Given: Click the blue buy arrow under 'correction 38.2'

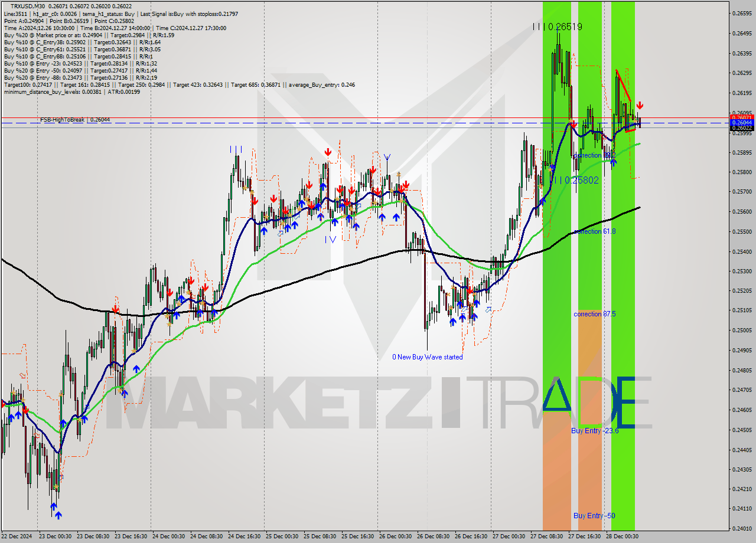Looking at the screenshot, I should coord(614,162).
